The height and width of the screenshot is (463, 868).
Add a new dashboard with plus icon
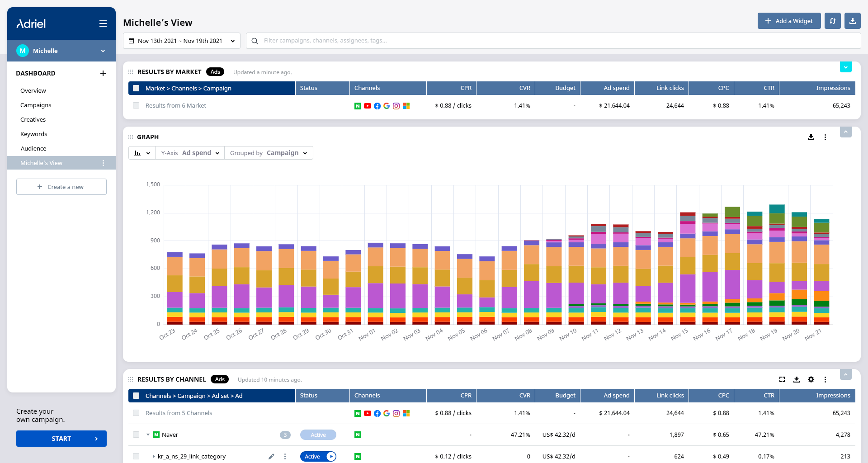pyautogui.click(x=103, y=73)
